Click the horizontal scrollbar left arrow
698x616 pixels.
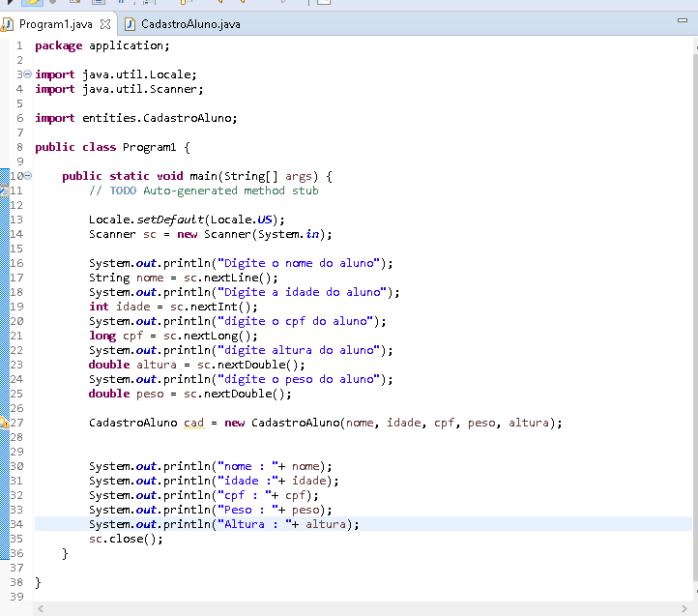pyautogui.click(x=41, y=608)
